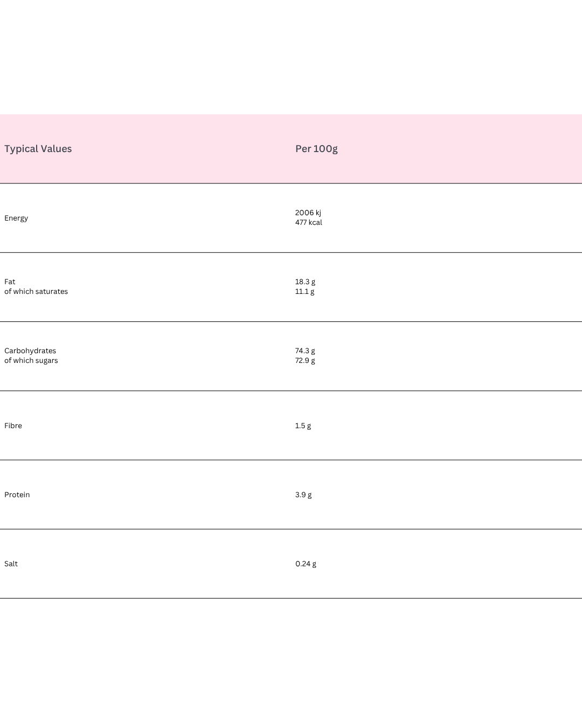
Task: Select the Fat label text
Action: (x=10, y=281)
